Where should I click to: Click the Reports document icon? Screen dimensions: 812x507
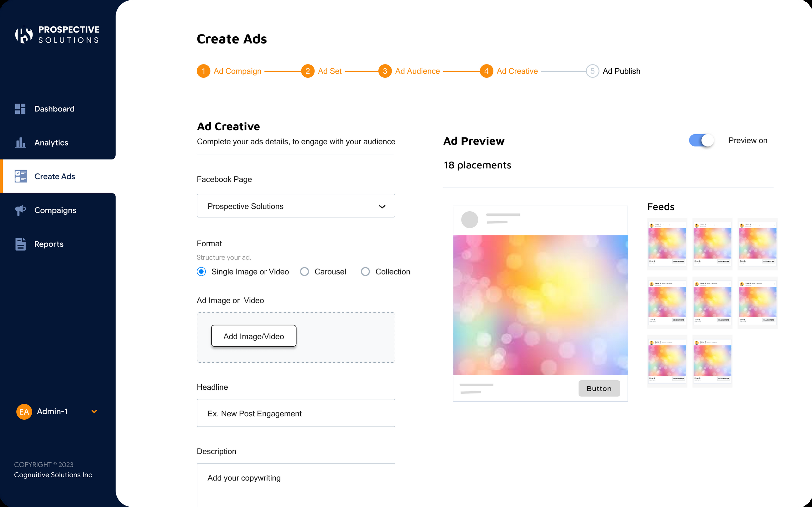pyautogui.click(x=20, y=244)
